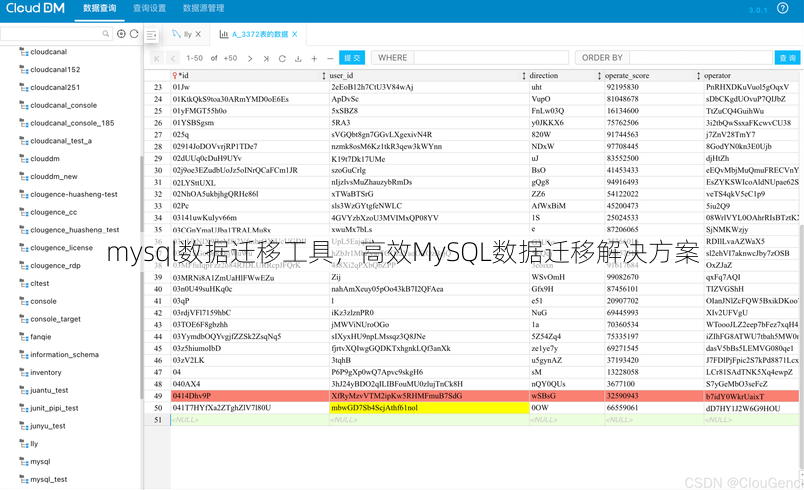Select mysql_test in the database tree

(x=49, y=479)
